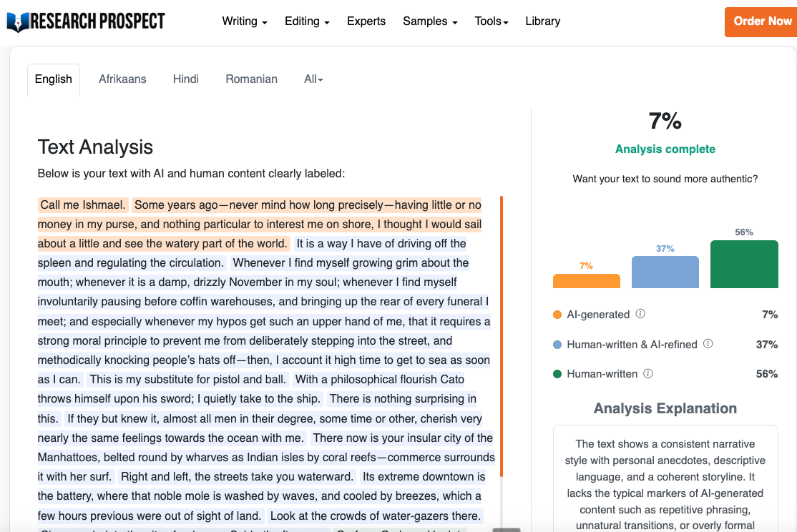This screenshot has width=797, height=532.
Task: Switch to the Afrikaans tab
Action: click(x=122, y=79)
